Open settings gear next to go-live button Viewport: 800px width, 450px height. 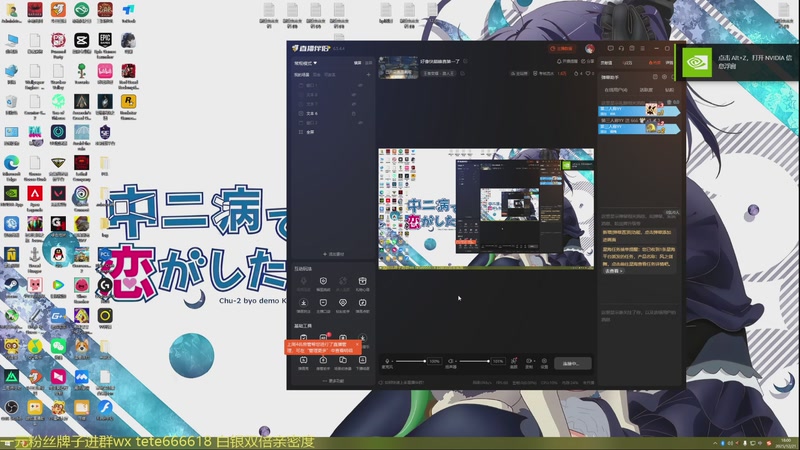(544, 361)
